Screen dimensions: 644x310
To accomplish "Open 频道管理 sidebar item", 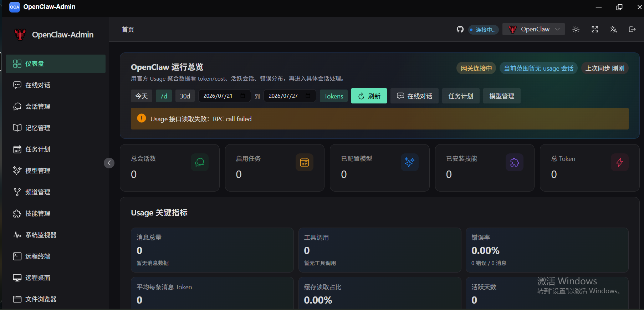I will click(56, 192).
